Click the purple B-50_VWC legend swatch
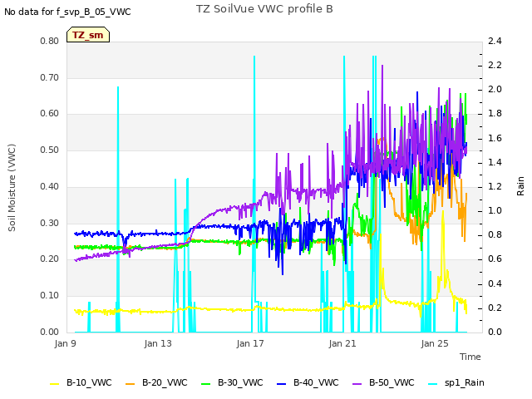 pyautogui.click(x=357, y=384)
